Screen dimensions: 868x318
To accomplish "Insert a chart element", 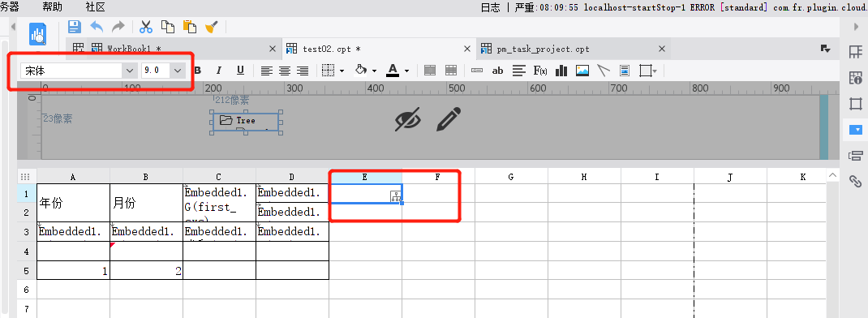I will 561,71.
